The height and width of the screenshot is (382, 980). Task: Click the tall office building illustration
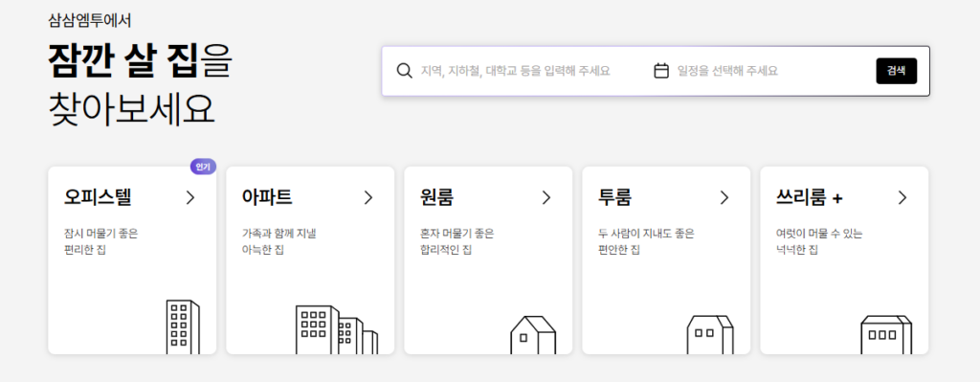(x=183, y=327)
